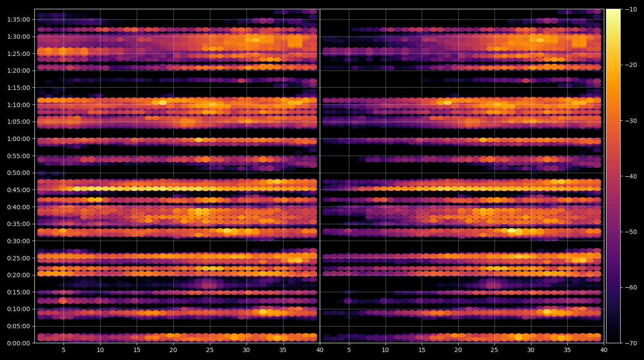Viewport: 644px width, 360px height.
Task: Select the 1:30:00 y-axis tick label
Action: (19, 37)
